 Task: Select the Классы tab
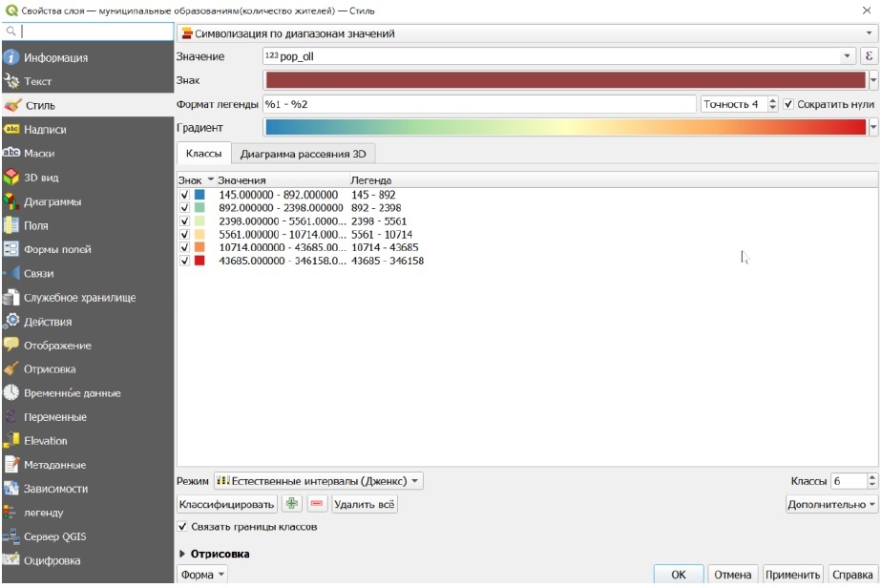tap(203, 154)
